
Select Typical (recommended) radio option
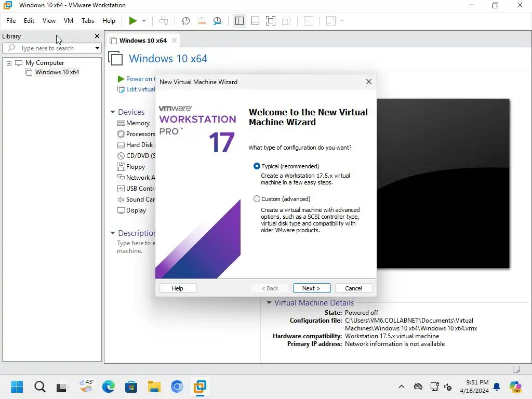tap(257, 166)
